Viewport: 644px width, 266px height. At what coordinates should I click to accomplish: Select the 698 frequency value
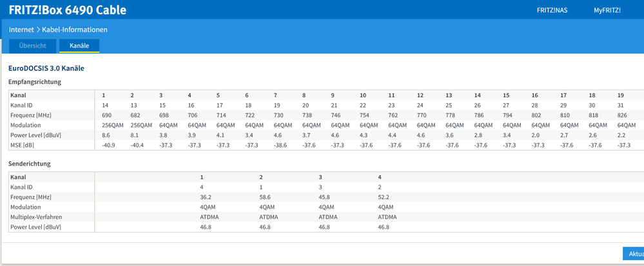164,115
